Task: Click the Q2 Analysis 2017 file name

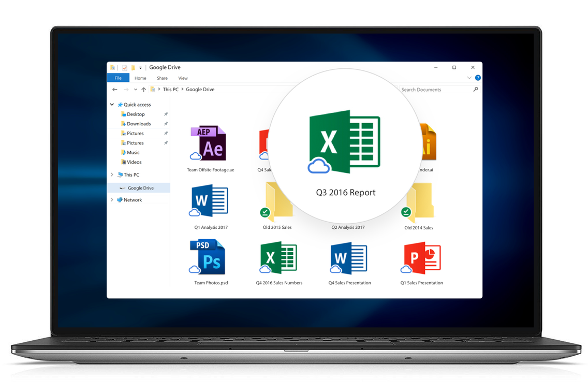Action: pyautogui.click(x=348, y=227)
